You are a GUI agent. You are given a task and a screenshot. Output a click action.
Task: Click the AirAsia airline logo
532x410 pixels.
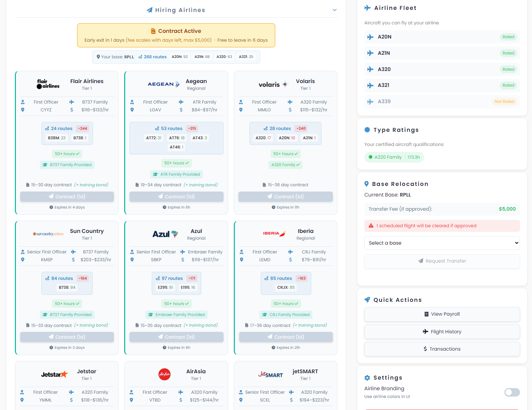point(164,374)
